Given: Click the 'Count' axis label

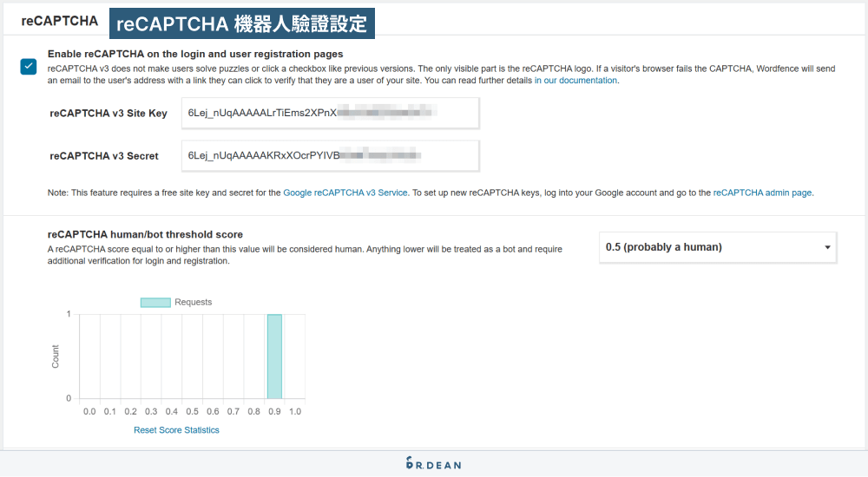Looking at the screenshot, I should pyautogui.click(x=55, y=357).
